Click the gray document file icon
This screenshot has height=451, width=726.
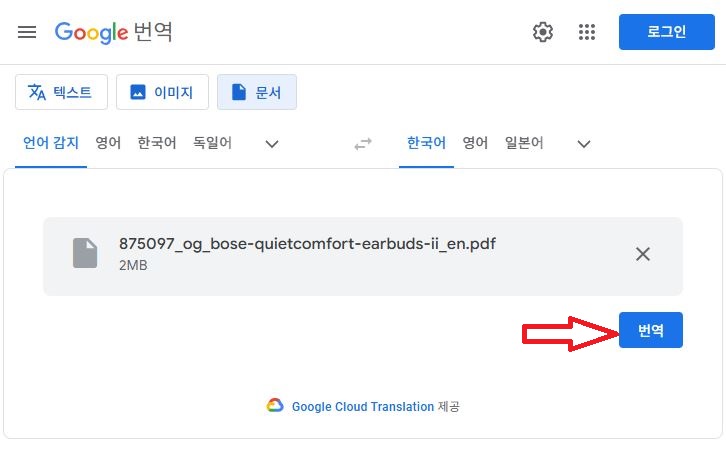(85, 253)
